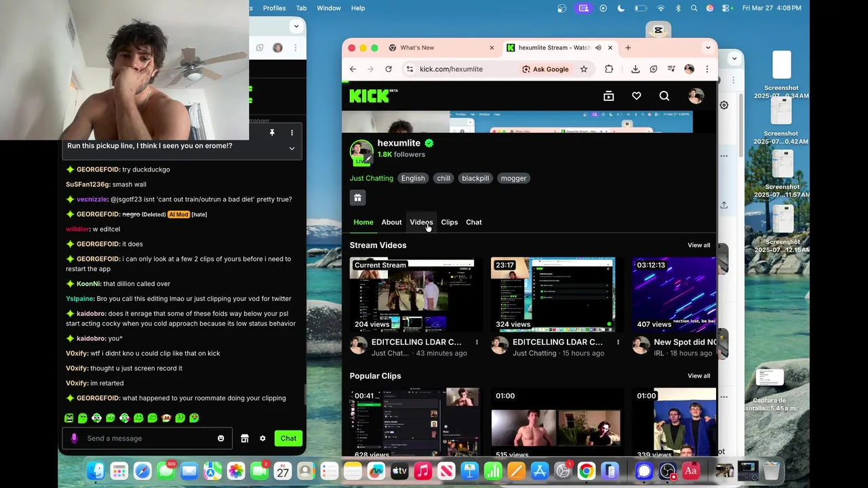Click Ask Google button in address bar
This screenshot has height=488, width=868.
545,69
